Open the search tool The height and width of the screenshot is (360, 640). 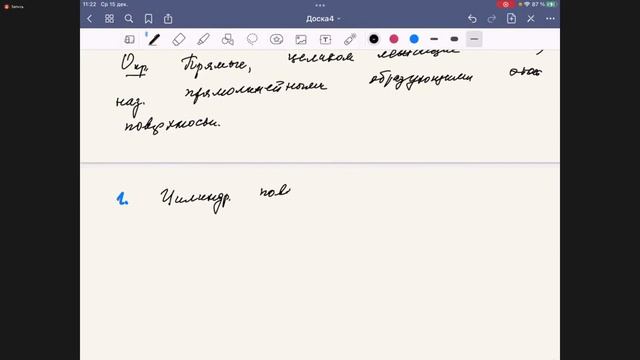[x=129, y=19]
